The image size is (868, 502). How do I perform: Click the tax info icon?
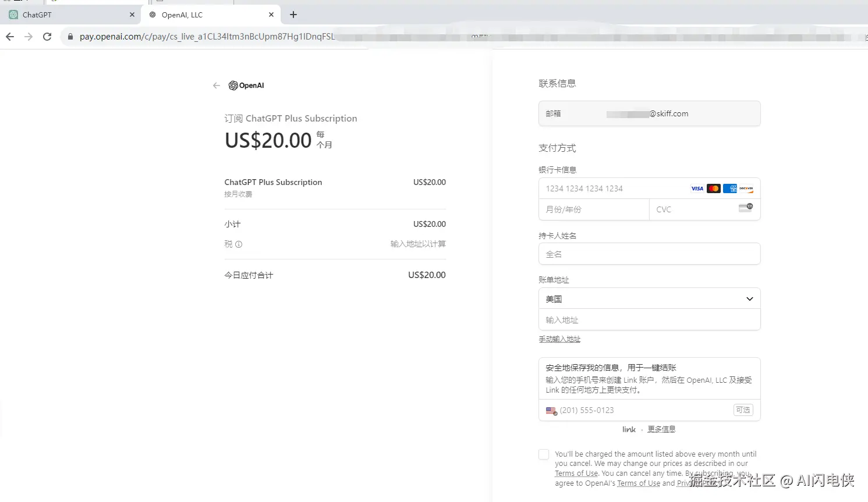[x=239, y=244]
